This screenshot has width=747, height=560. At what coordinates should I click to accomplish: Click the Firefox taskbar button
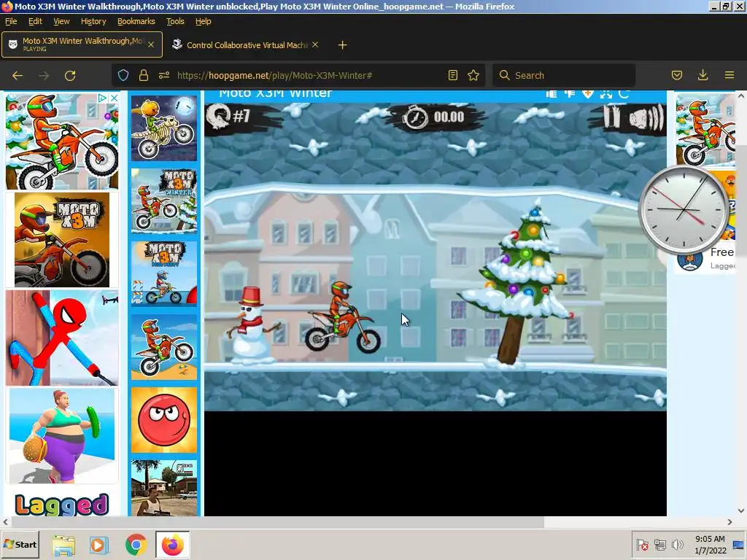click(x=172, y=545)
